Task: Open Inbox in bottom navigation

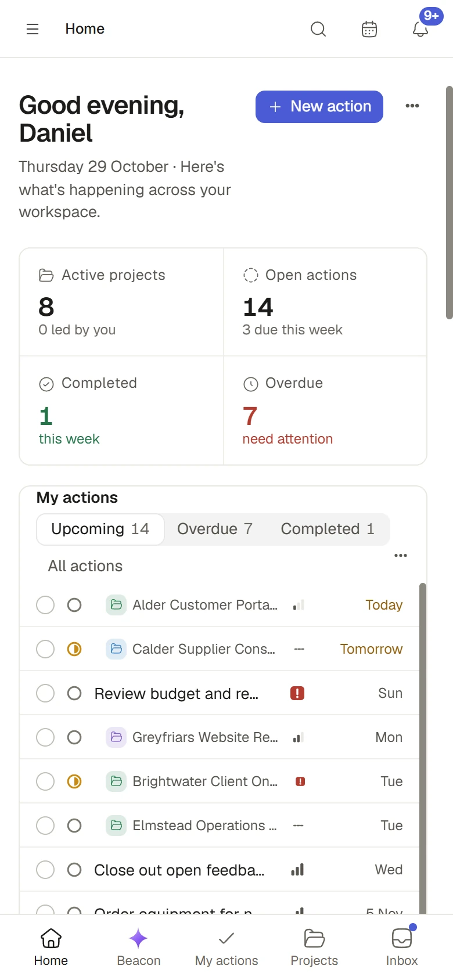Action: (402, 947)
